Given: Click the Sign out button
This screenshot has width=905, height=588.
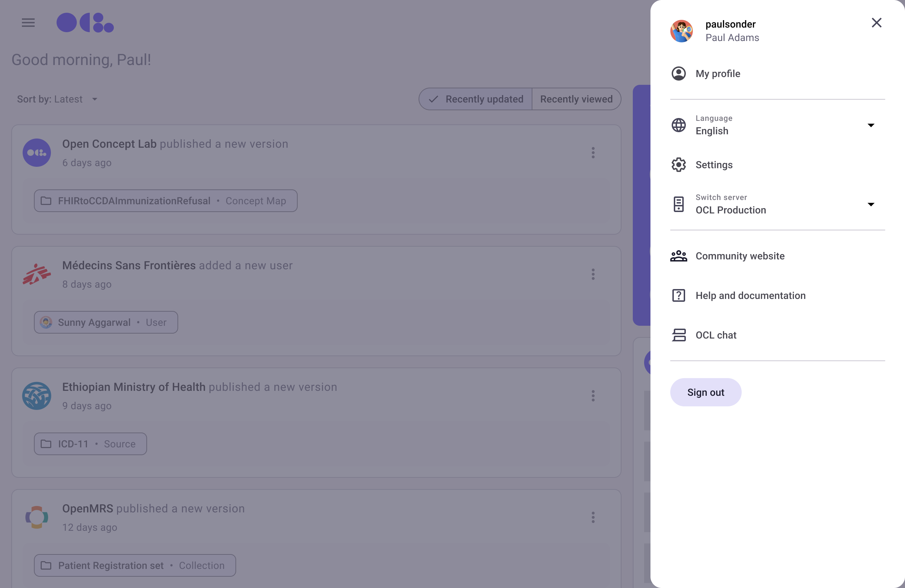Looking at the screenshot, I should click(x=705, y=392).
